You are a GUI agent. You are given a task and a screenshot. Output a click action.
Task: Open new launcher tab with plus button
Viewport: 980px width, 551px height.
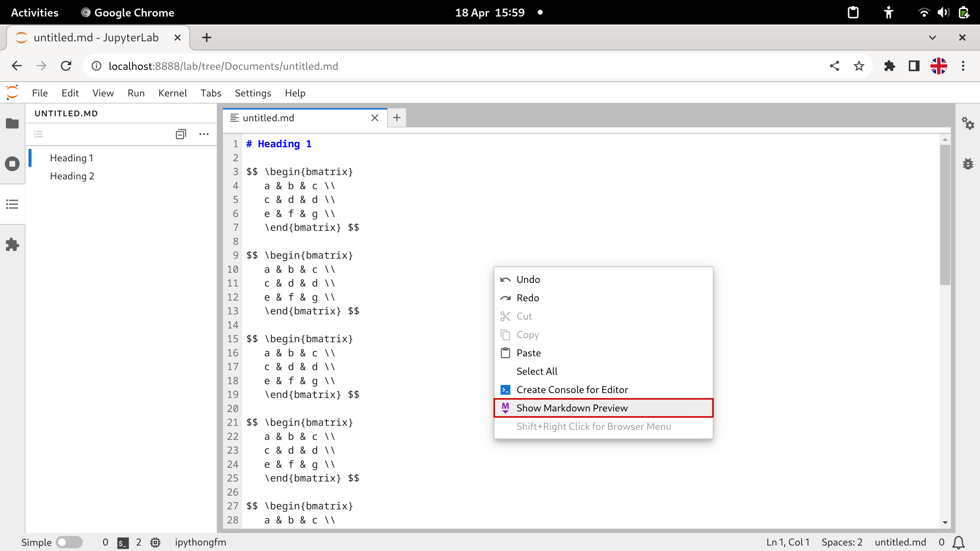point(396,118)
